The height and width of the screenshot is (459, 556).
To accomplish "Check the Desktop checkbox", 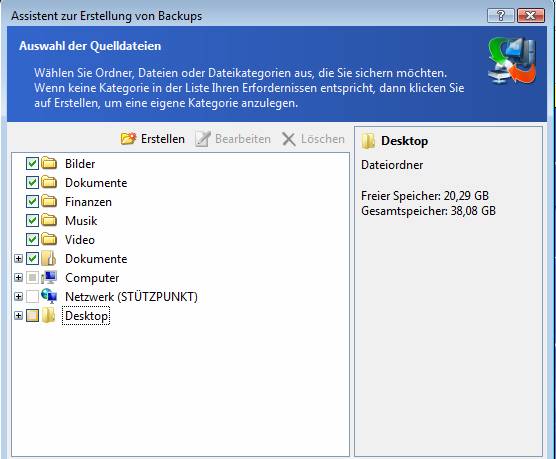I will tap(32, 315).
